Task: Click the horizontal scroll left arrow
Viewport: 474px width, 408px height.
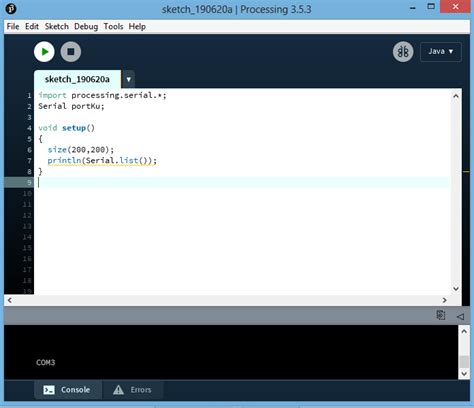Action: [10, 300]
